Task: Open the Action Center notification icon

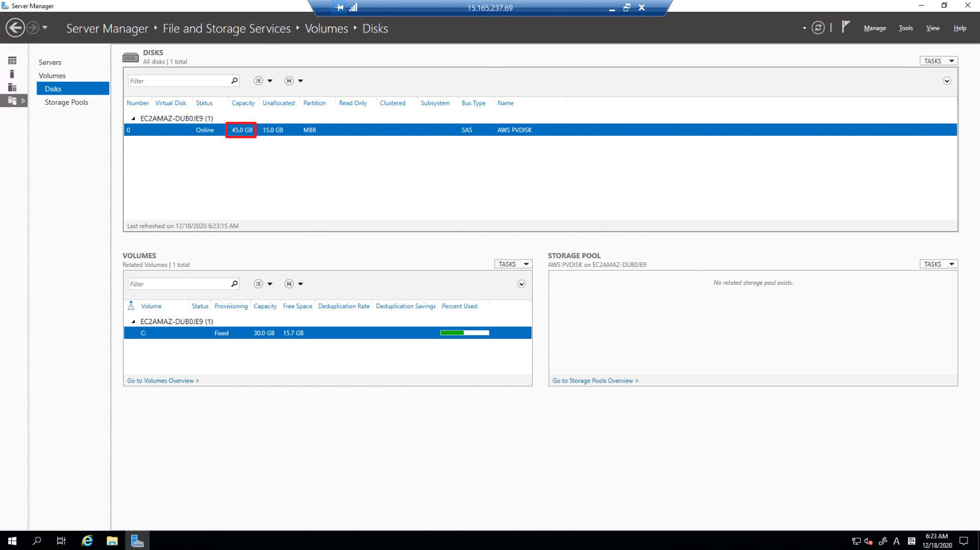Action: tap(964, 541)
